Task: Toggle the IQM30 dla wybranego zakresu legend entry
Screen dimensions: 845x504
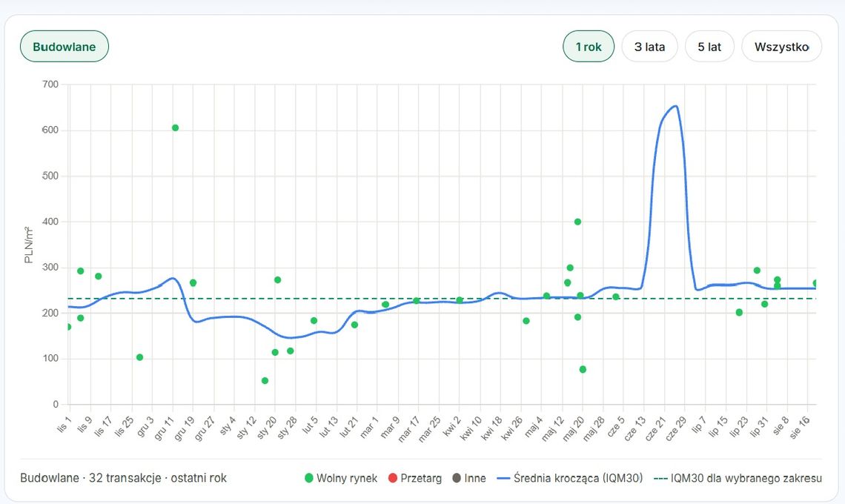Action: tap(738, 478)
